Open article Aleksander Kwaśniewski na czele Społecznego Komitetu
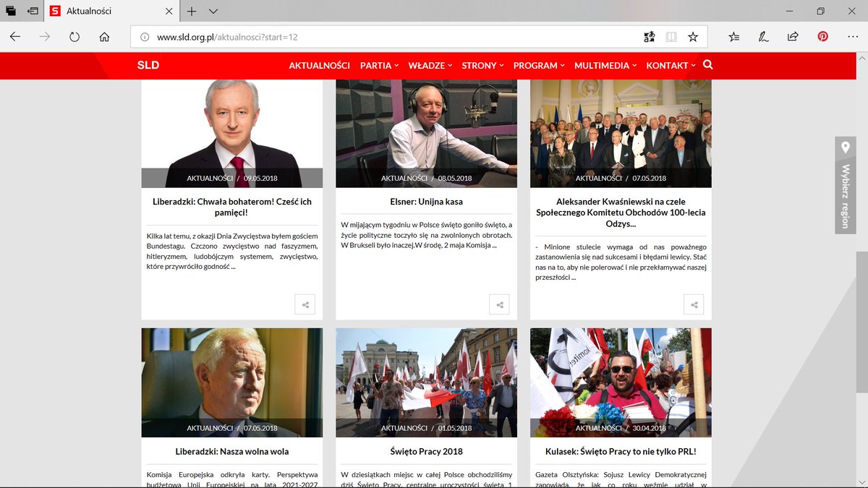 621,213
